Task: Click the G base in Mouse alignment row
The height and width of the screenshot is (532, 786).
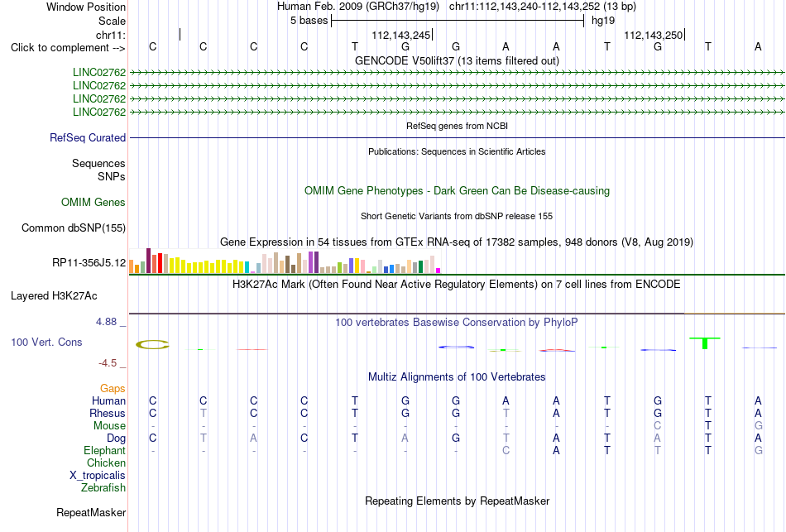Action: (x=759, y=426)
